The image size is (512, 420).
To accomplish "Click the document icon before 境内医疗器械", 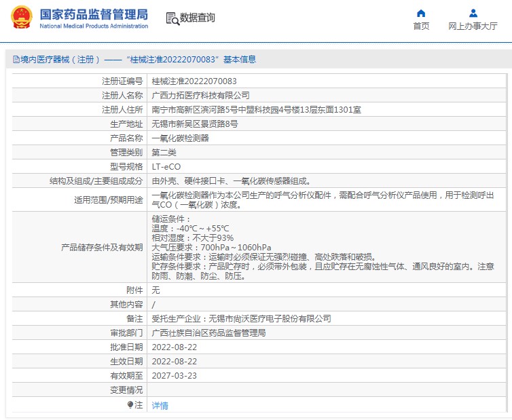I will pos(16,60).
